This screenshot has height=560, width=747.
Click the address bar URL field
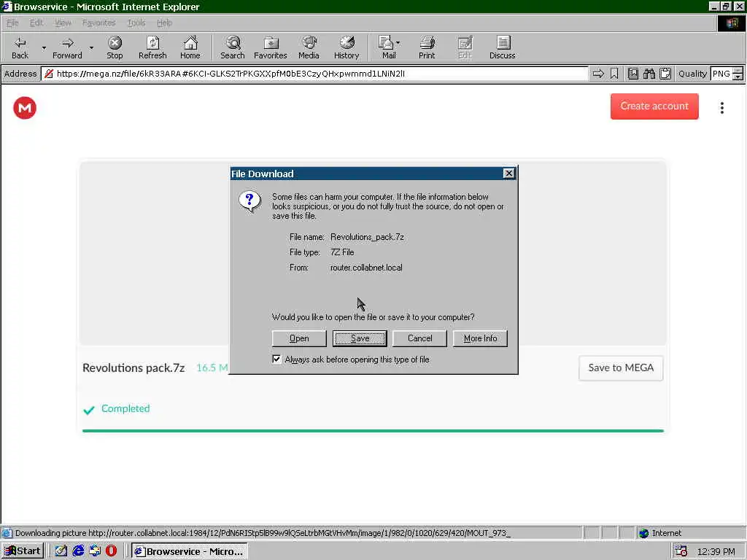(x=314, y=74)
